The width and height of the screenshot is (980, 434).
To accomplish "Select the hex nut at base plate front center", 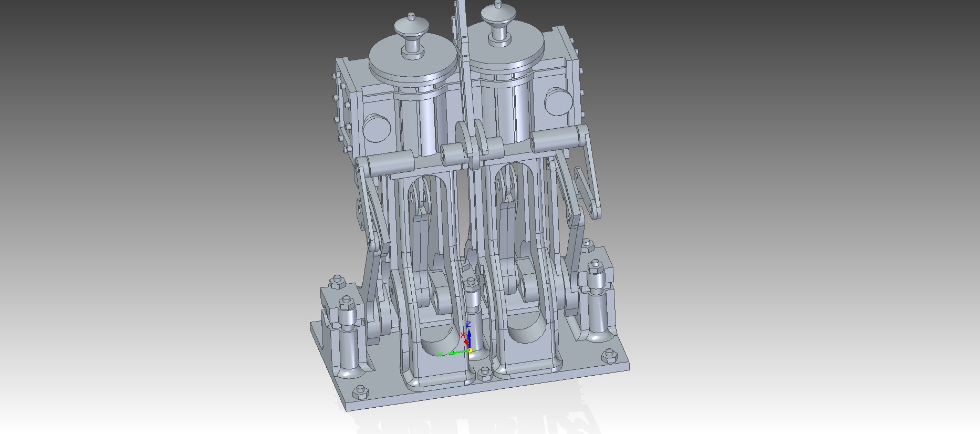I will pyautogui.click(x=484, y=375).
